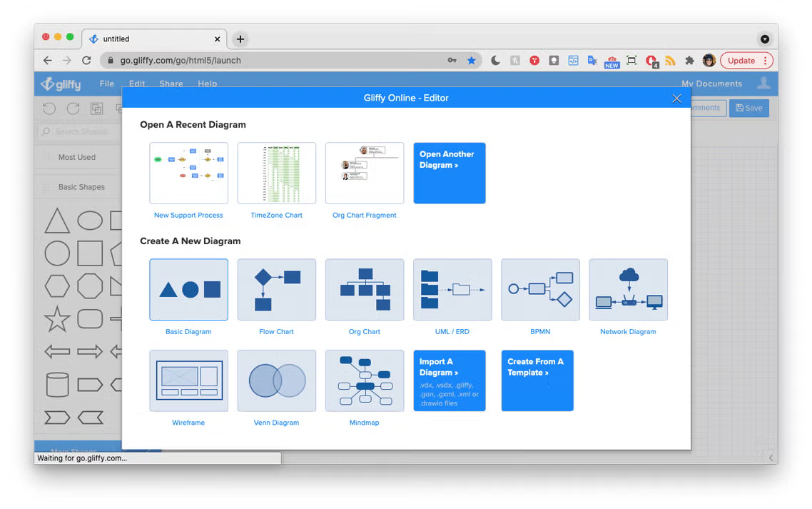Screen dimensions: 812x509
Task: Start a new Wireframe diagram
Action: [188, 381]
